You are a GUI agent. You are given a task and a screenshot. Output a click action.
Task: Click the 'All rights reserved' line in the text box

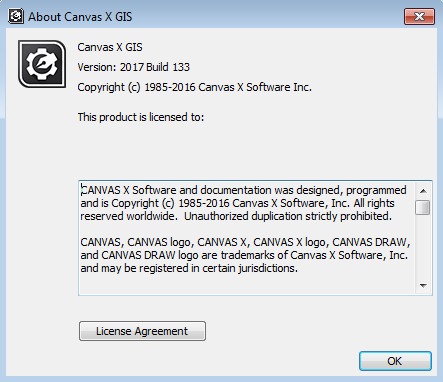click(x=237, y=203)
